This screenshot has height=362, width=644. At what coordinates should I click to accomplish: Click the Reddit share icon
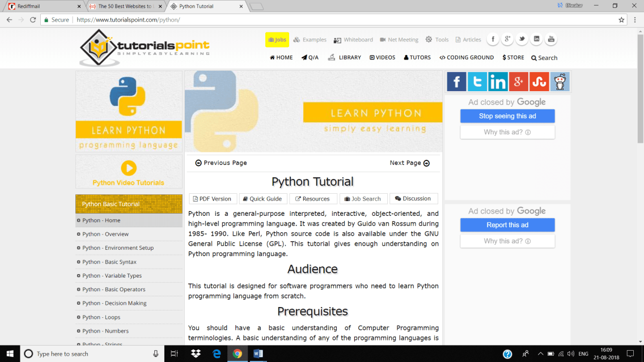click(560, 82)
